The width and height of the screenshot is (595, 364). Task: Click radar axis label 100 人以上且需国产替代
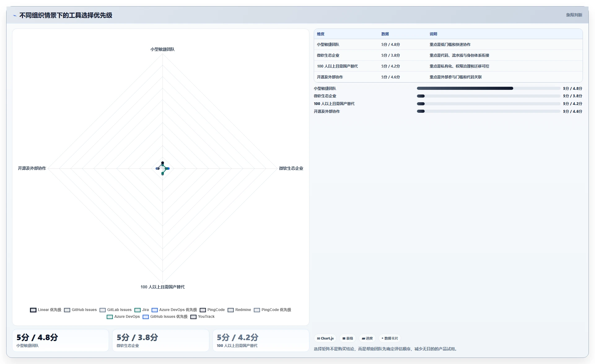pos(163,287)
